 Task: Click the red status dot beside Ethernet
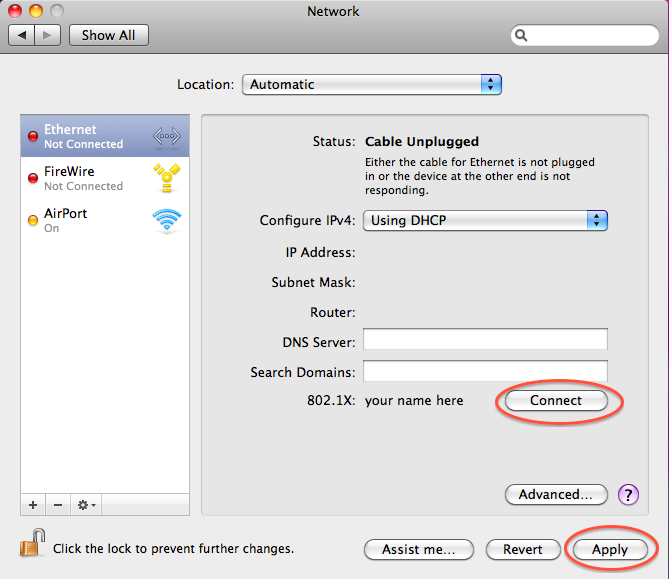tap(33, 136)
